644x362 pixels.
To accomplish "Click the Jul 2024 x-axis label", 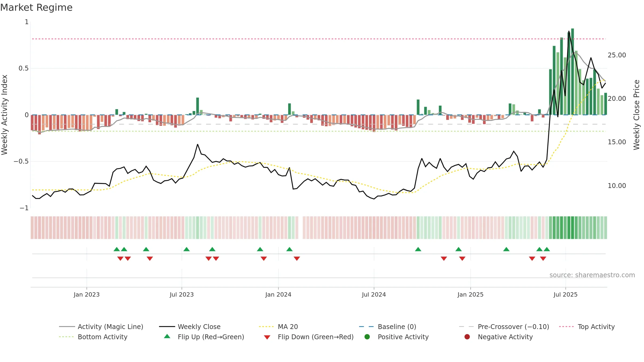I will click(374, 294).
